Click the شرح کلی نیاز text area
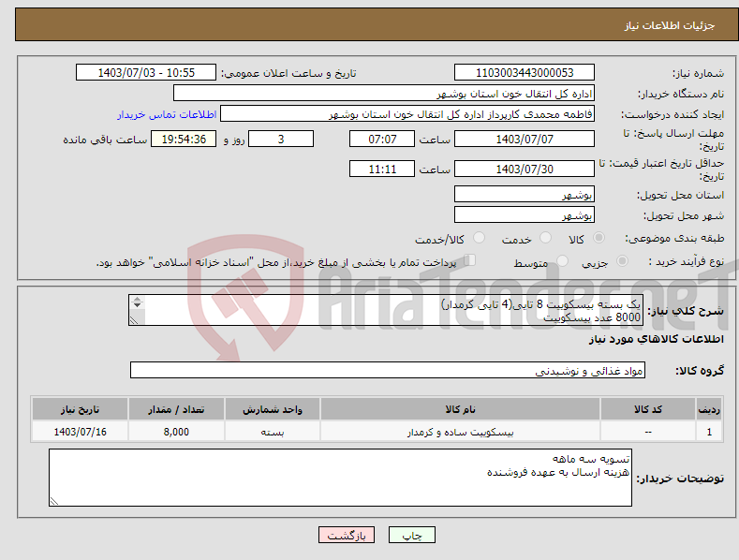The image size is (739, 560). [x=386, y=310]
